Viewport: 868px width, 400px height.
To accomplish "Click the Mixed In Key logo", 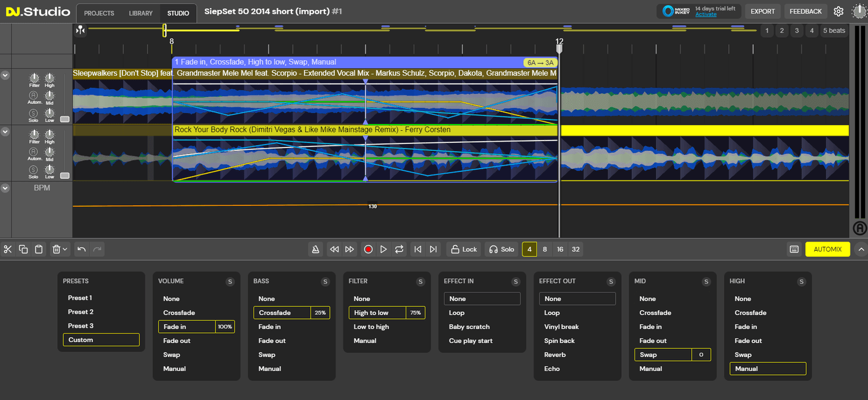I will [x=677, y=12].
